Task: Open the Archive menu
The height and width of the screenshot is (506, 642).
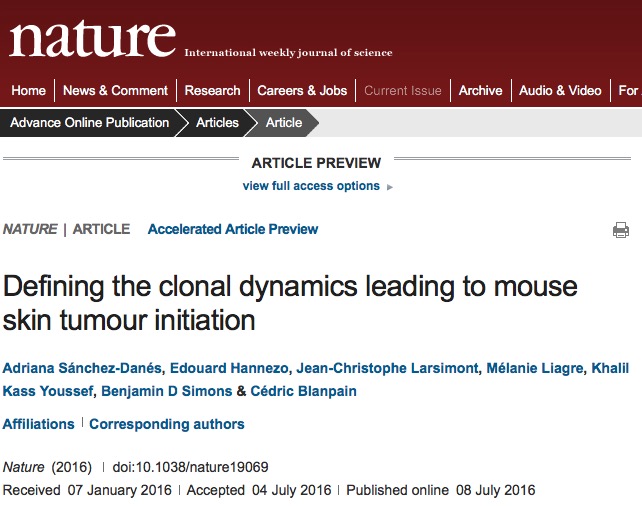Action: point(480,90)
